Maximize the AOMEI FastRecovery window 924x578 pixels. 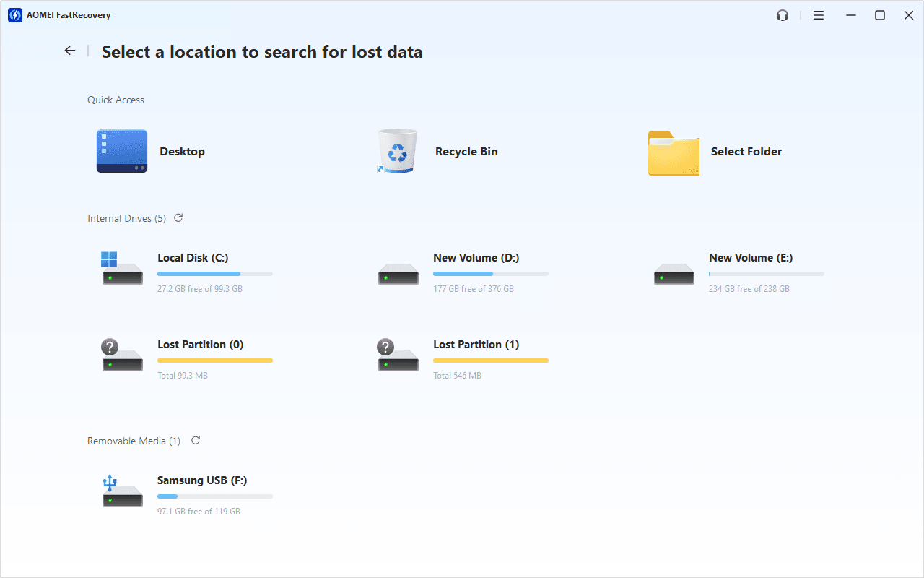click(879, 15)
